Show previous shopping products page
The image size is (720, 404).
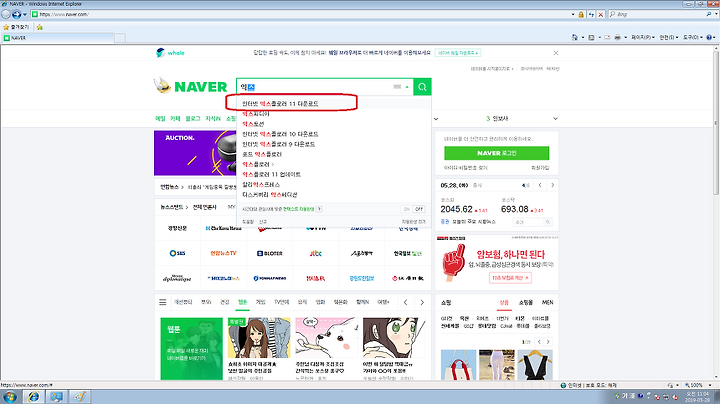(x=539, y=342)
